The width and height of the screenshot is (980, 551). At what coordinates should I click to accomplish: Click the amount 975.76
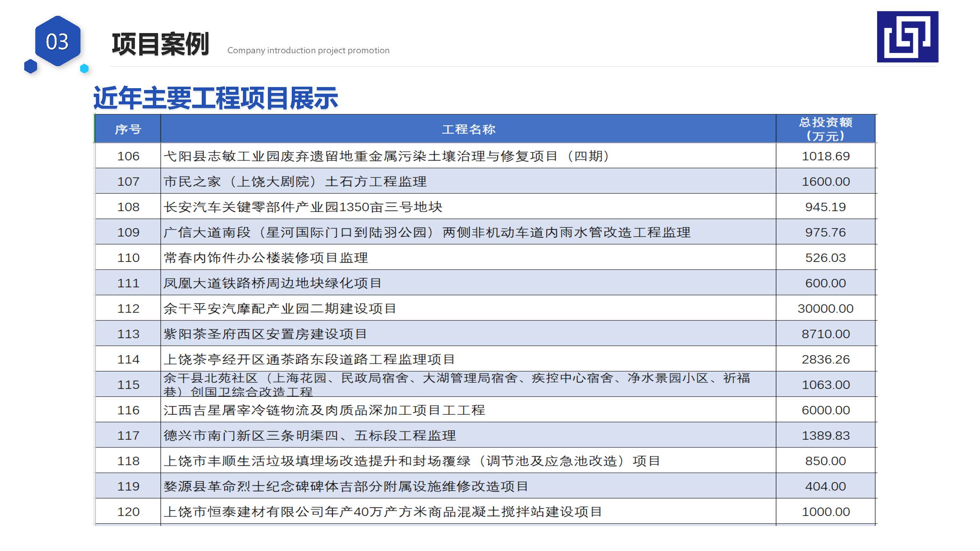click(x=826, y=232)
